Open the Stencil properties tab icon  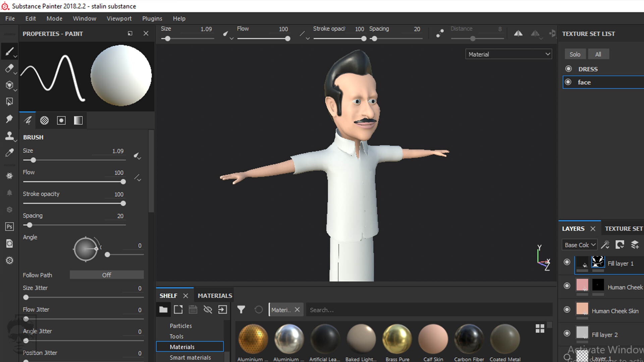tap(61, 120)
